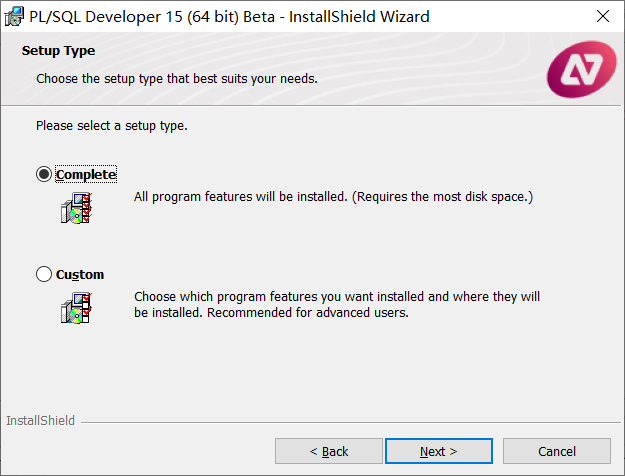Click the Allround Automations logo badge
Viewport: 625px width, 476px height.
(581, 69)
